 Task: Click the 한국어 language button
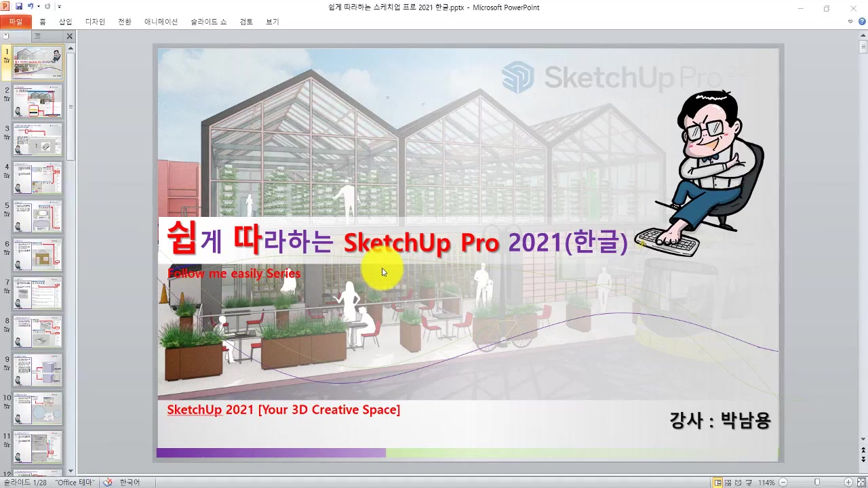click(x=130, y=483)
